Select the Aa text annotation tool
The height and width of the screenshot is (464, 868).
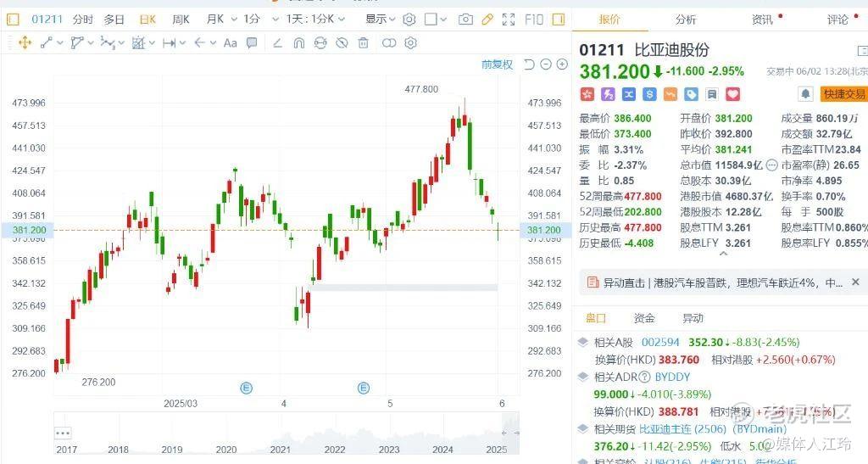[231, 42]
